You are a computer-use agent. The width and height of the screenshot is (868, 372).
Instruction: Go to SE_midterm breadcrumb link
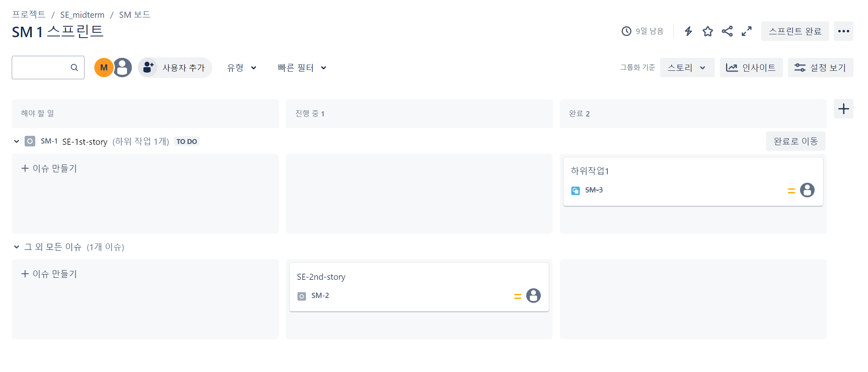82,15
